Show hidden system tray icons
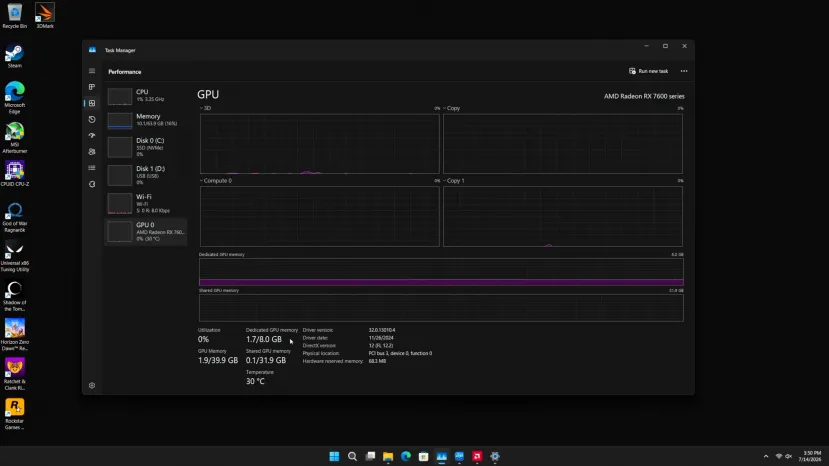The height and width of the screenshot is (466, 829). 766,456
